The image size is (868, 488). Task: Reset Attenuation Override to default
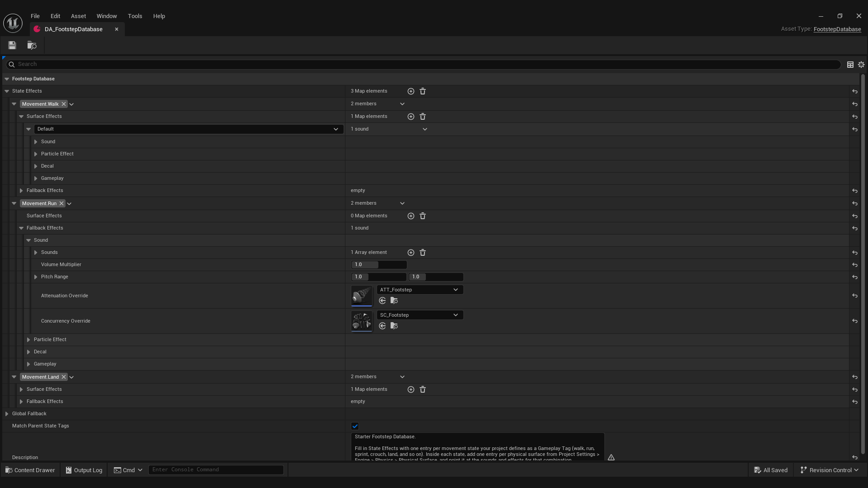(855, 296)
